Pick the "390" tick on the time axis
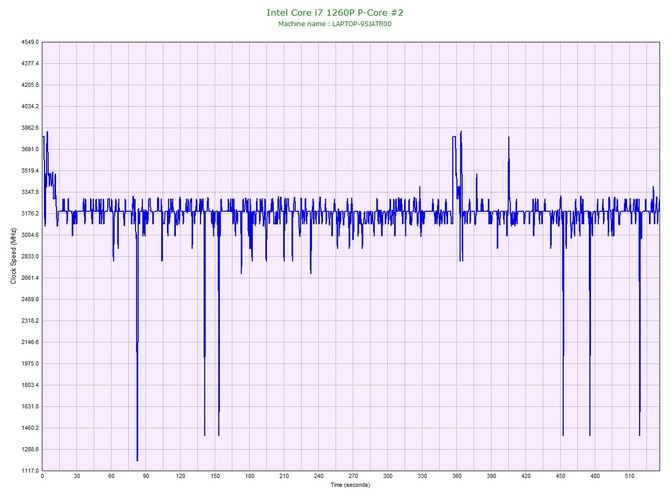Viewport: 670px width, 502px height. click(491, 476)
